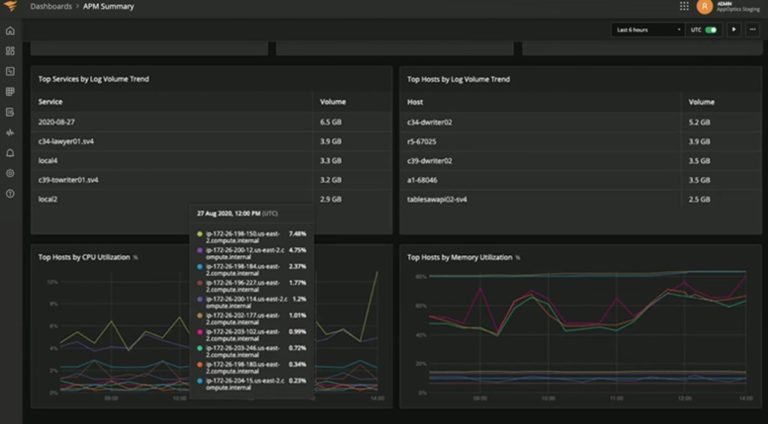Click purple swatch for ip-172-26-200-12
This screenshot has width=768, height=424.
pos(199,250)
